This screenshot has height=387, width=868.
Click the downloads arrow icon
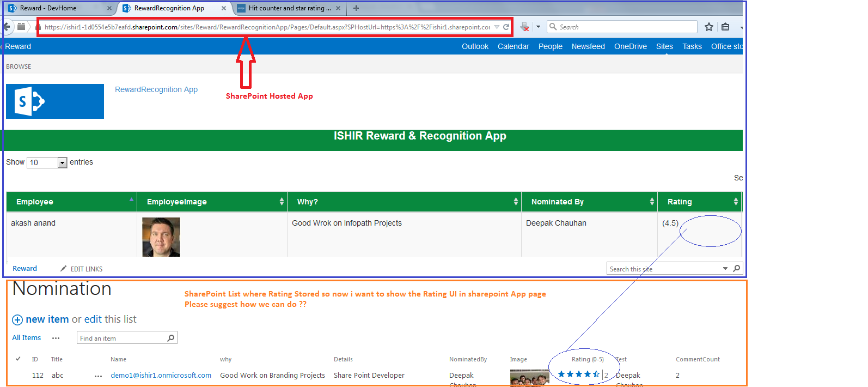click(524, 27)
